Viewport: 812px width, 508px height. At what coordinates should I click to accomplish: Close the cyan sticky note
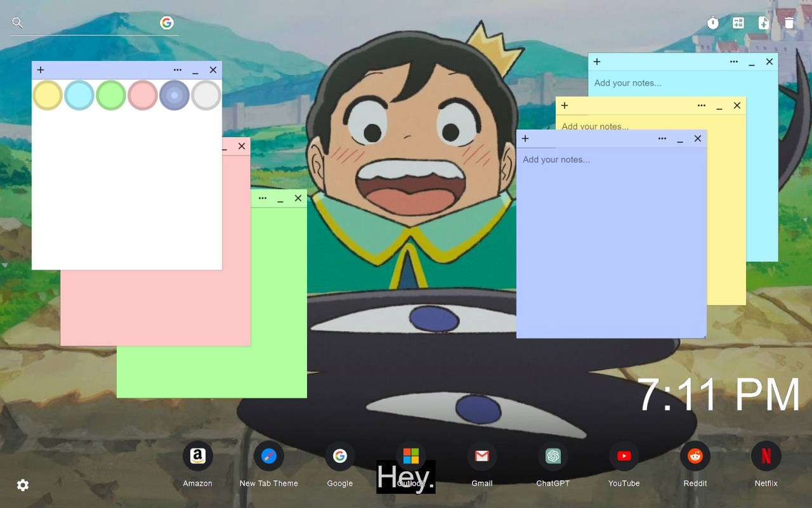[x=769, y=62]
